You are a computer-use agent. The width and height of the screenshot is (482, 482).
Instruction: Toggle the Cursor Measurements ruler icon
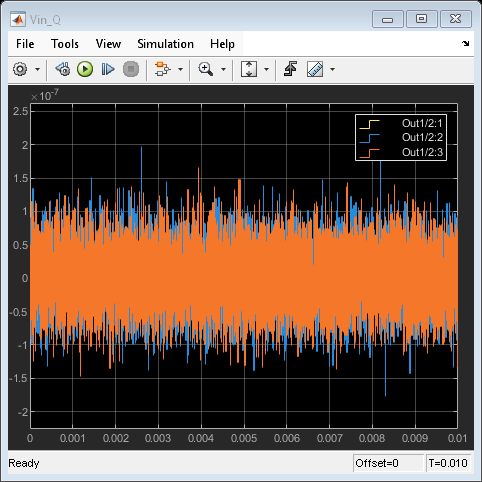click(x=315, y=69)
